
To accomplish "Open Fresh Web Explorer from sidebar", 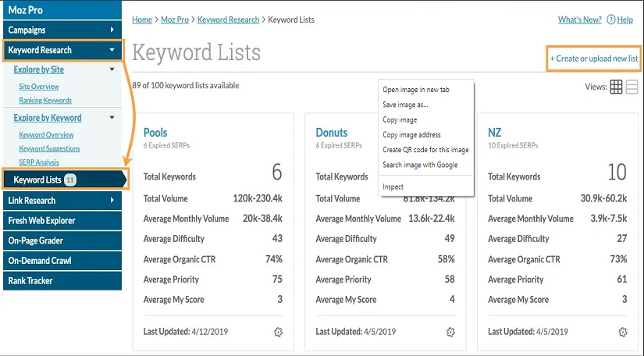I will point(62,220).
